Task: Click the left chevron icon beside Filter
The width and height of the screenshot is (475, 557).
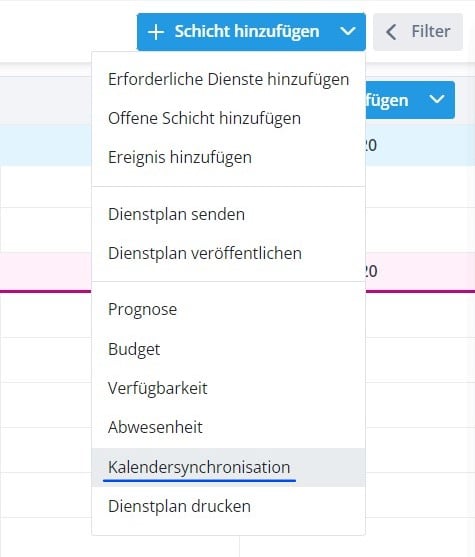Action: 391,32
